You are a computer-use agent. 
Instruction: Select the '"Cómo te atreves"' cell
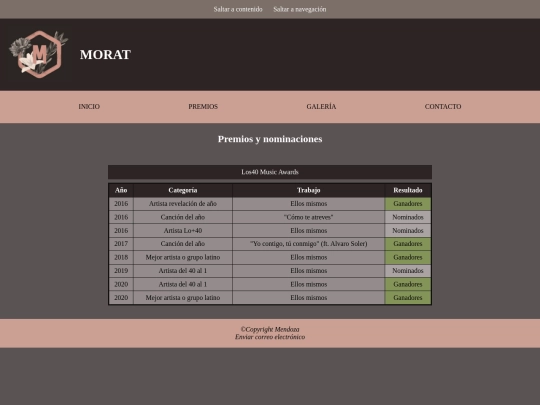point(309,217)
